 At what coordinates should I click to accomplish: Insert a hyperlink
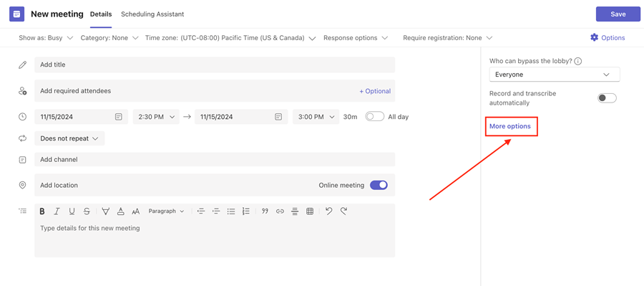click(280, 211)
